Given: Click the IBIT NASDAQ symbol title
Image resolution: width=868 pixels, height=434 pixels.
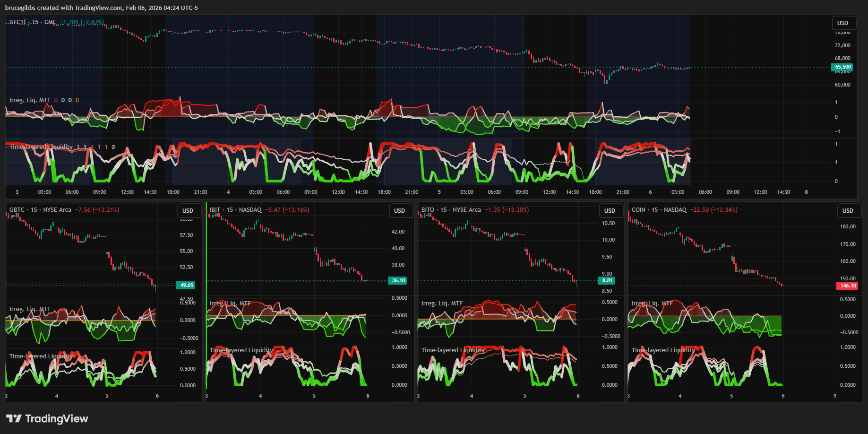Looking at the screenshot, I should tap(235, 210).
